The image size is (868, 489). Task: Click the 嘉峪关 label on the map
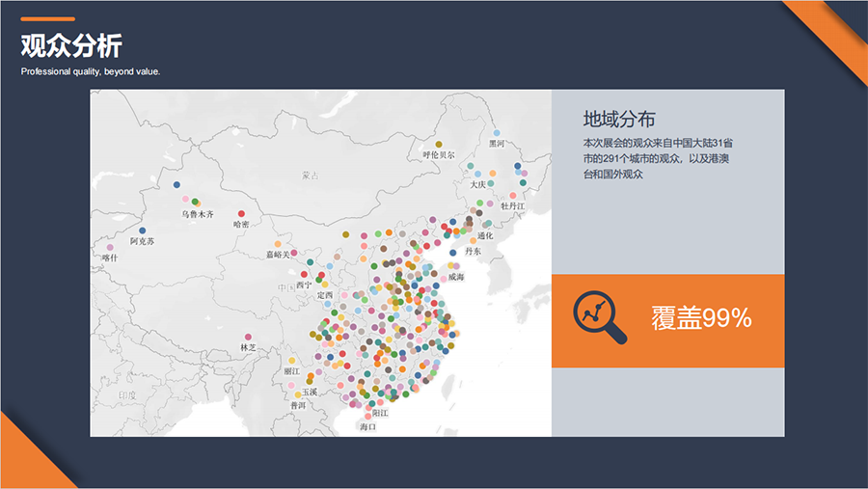[x=277, y=255]
